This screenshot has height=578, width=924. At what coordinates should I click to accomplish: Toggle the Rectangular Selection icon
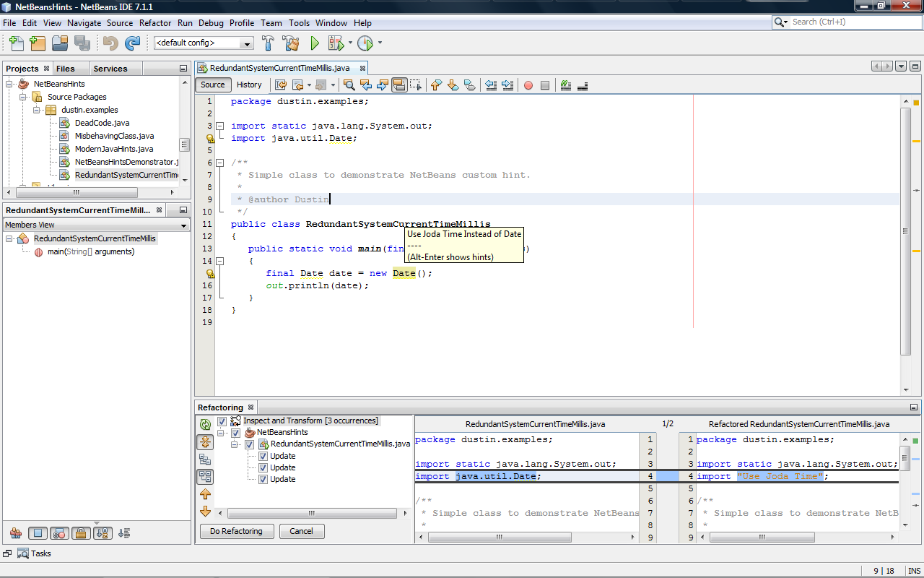click(417, 85)
